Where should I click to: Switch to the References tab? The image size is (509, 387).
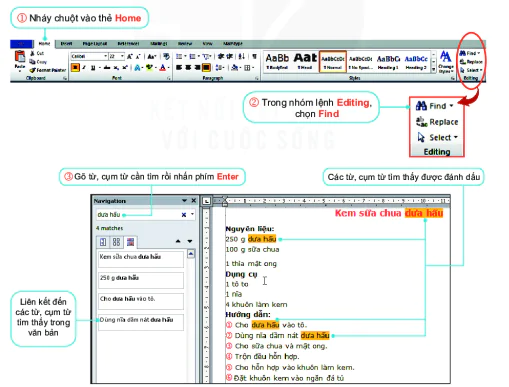(x=128, y=44)
